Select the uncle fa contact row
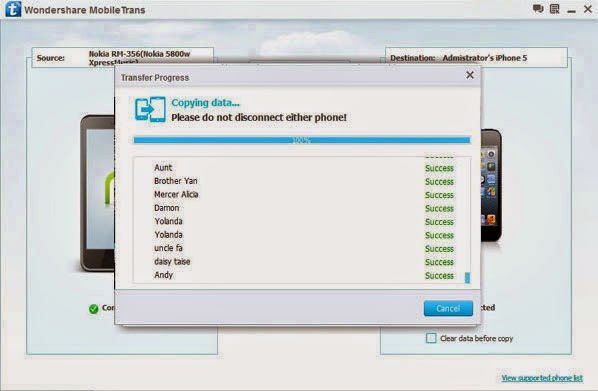Screen dimensions: 598x391 (x=302, y=248)
